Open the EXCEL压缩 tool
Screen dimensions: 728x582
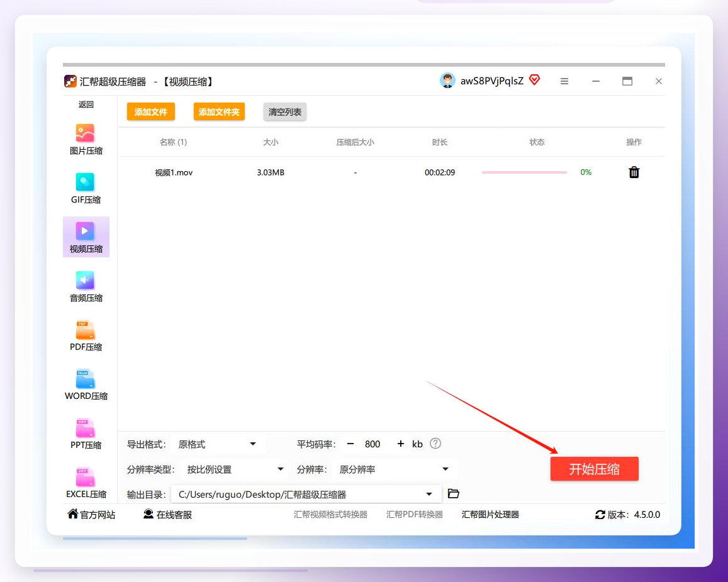[x=86, y=483]
